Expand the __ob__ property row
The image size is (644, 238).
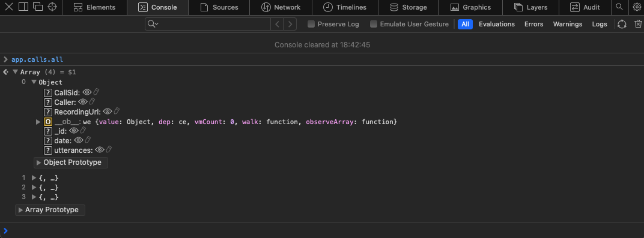(x=38, y=122)
